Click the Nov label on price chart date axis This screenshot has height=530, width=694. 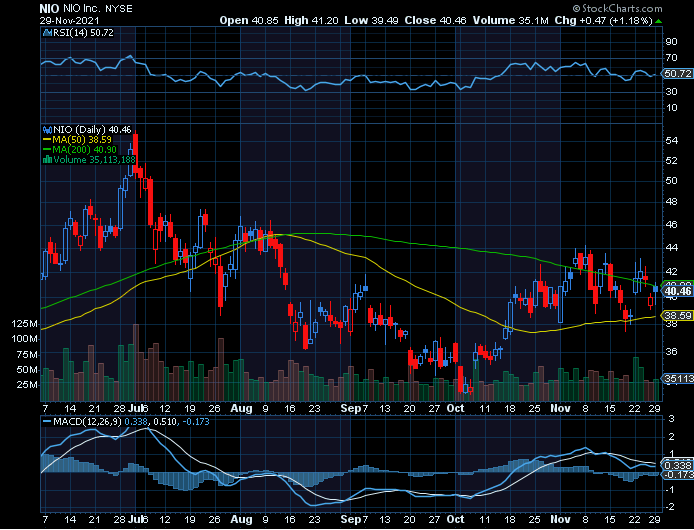(560, 408)
